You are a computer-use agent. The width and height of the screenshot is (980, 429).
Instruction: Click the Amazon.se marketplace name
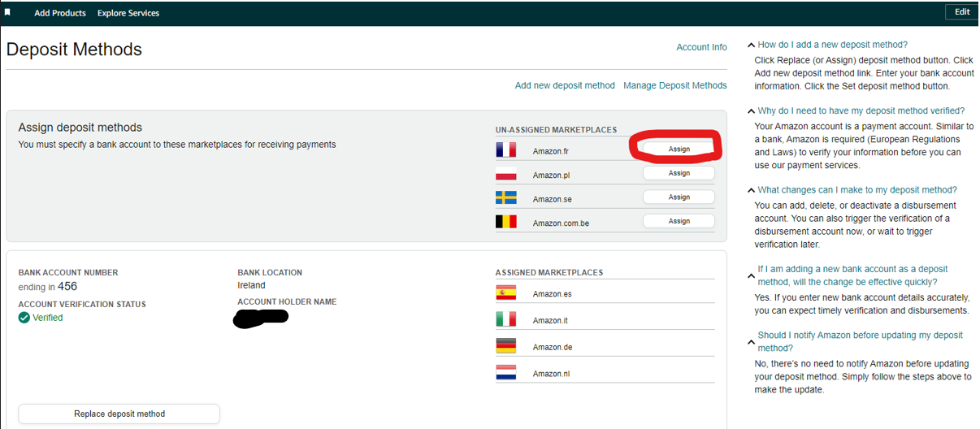tap(552, 199)
